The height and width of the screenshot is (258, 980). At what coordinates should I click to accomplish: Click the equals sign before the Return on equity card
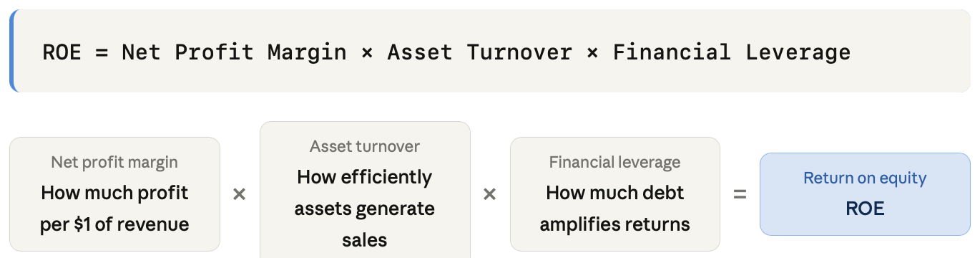[x=740, y=194]
